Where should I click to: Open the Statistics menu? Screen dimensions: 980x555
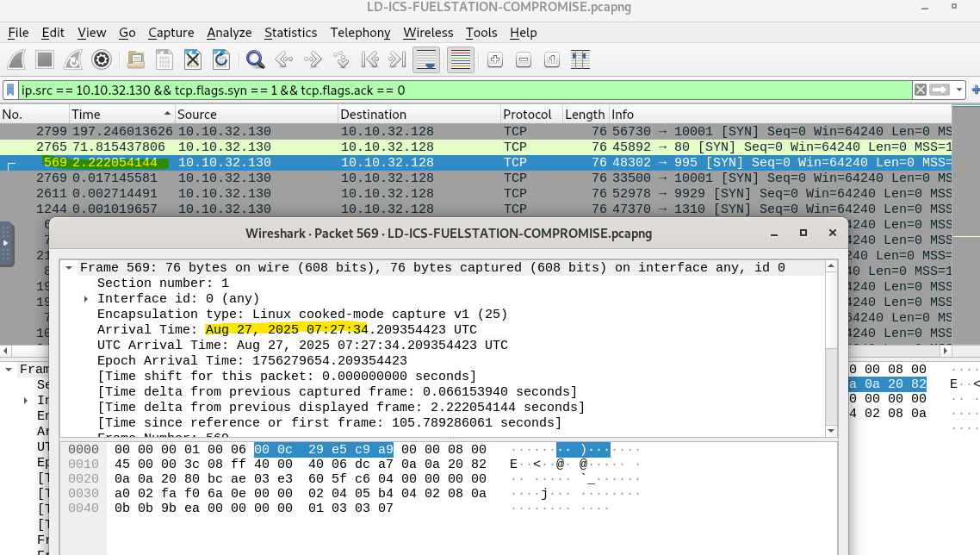click(290, 33)
